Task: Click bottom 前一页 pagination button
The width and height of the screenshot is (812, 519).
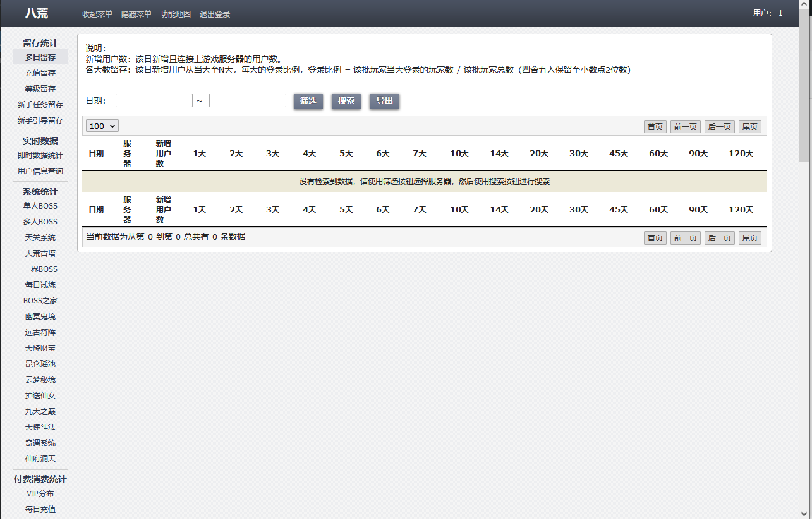Action: click(686, 238)
